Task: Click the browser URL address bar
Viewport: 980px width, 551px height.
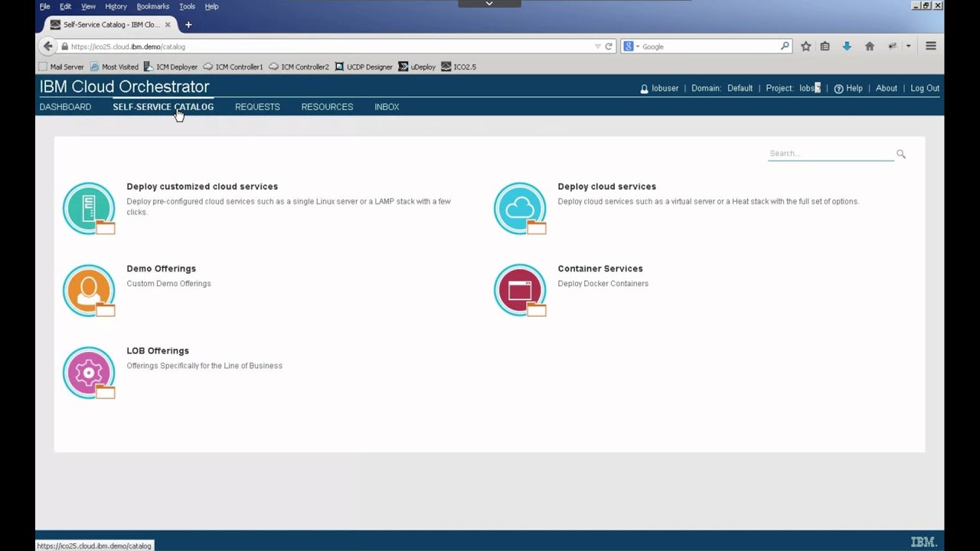Action: click(x=329, y=46)
